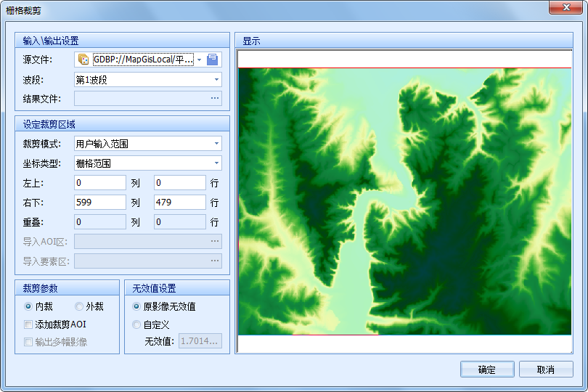588x392 pixels.
Task: Click the result file browse ellipsis button
Action: click(215, 98)
